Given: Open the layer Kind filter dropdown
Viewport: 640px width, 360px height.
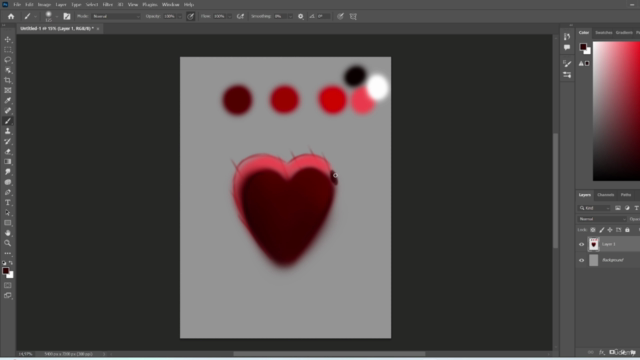Looking at the screenshot, I should 594,208.
